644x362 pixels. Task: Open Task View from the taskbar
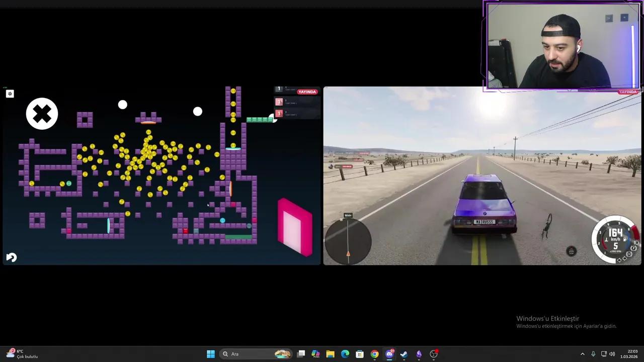[301, 354]
